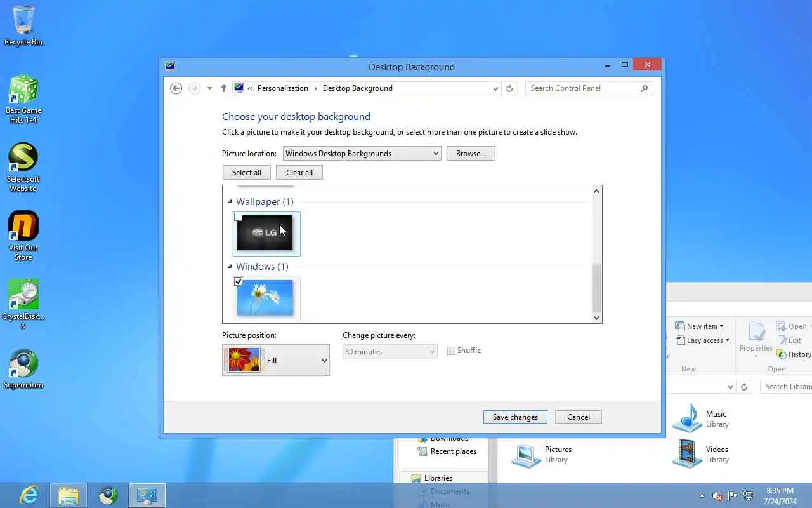Click Edit in the Explorer ribbon
812x508 pixels.
789,340
